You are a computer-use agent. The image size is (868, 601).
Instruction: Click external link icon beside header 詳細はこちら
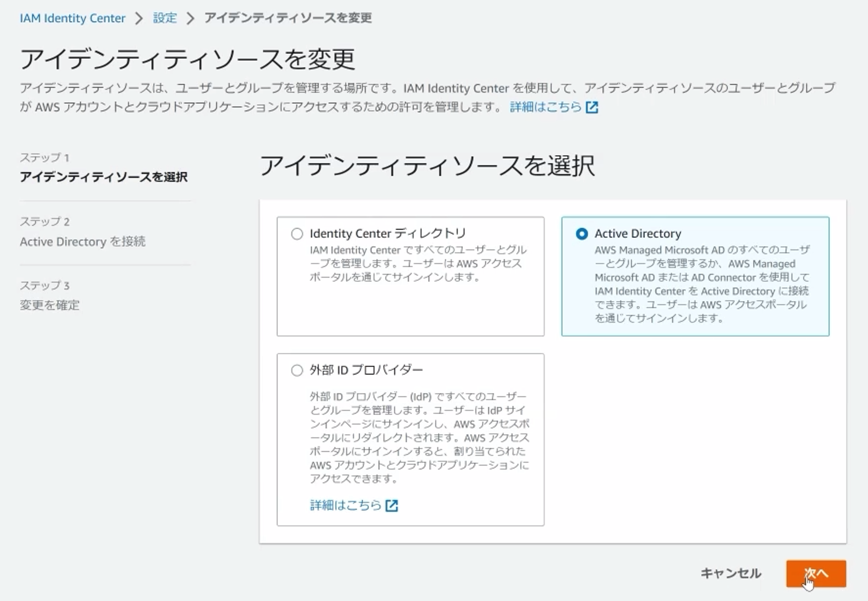tap(592, 107)
